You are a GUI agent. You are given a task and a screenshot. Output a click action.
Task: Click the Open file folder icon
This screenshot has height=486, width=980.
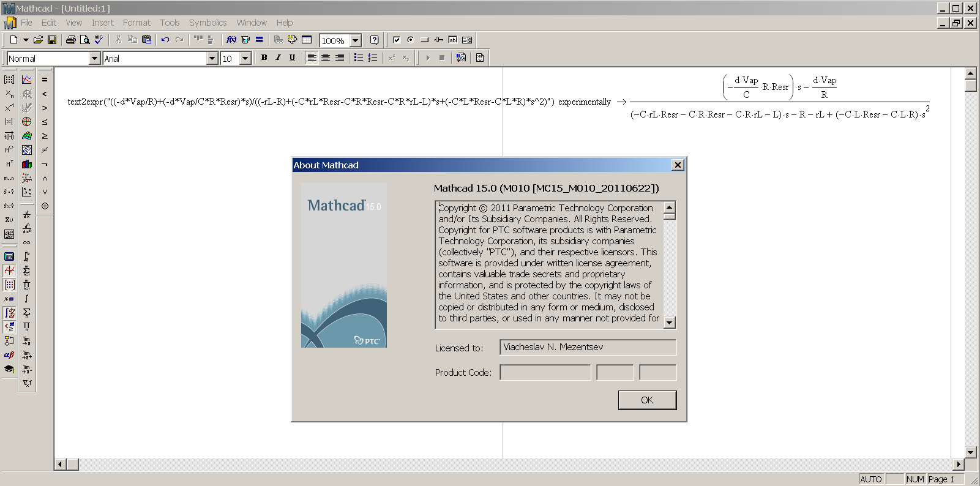38,40
